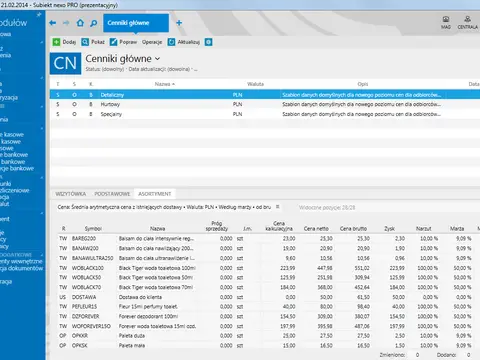Open the home screen icon
Image resolution: width=480 pixels, height=360 pixels.
[80, 23]
